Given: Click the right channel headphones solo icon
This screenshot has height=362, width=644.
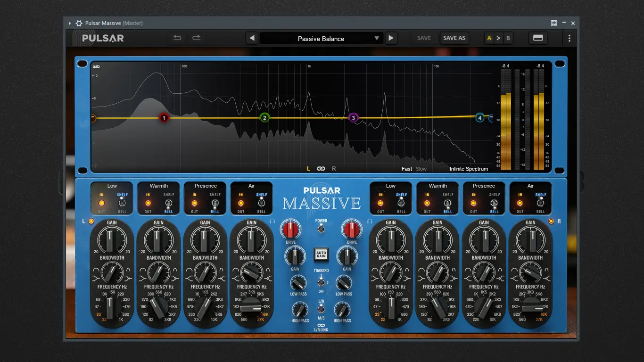Looking at the screenshot, I should (x=370, y=221).
